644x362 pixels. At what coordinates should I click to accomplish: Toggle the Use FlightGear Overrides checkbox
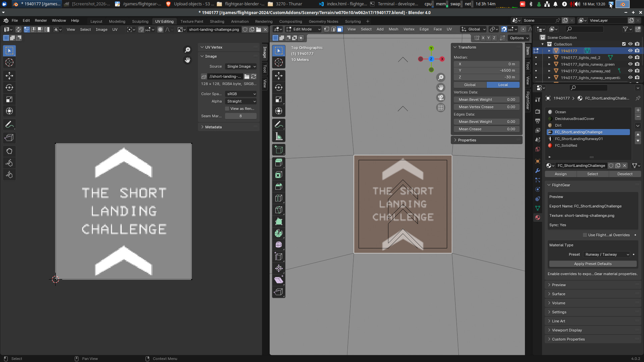585,235
